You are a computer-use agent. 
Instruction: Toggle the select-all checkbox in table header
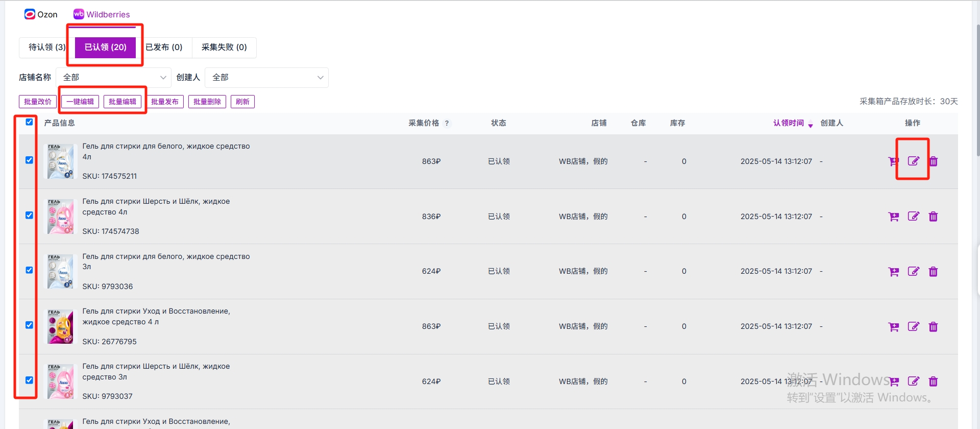29,122
